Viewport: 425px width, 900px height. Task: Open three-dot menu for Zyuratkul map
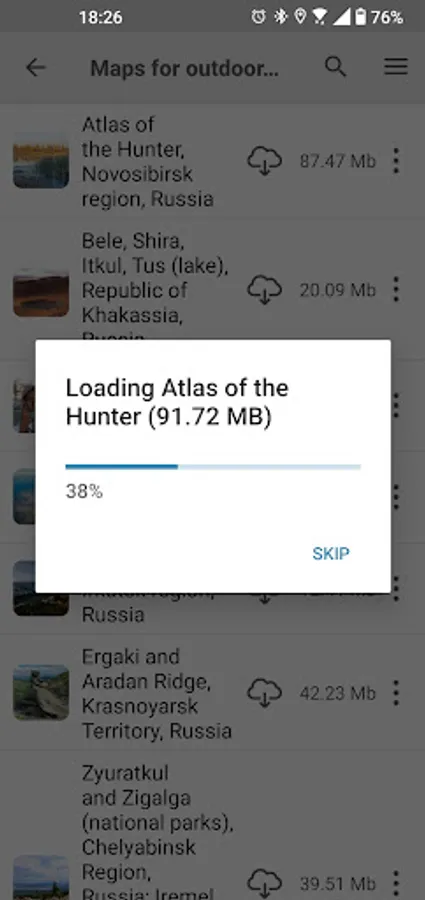[396, 884]
